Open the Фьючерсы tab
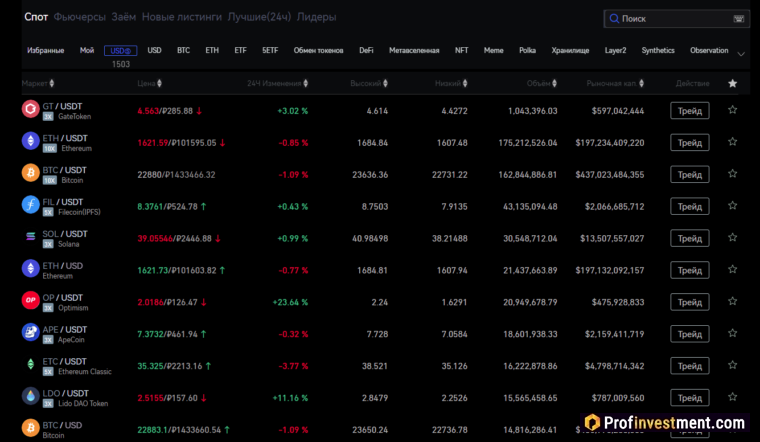Viewport: 760px width, 442px height. click(79, 17)
